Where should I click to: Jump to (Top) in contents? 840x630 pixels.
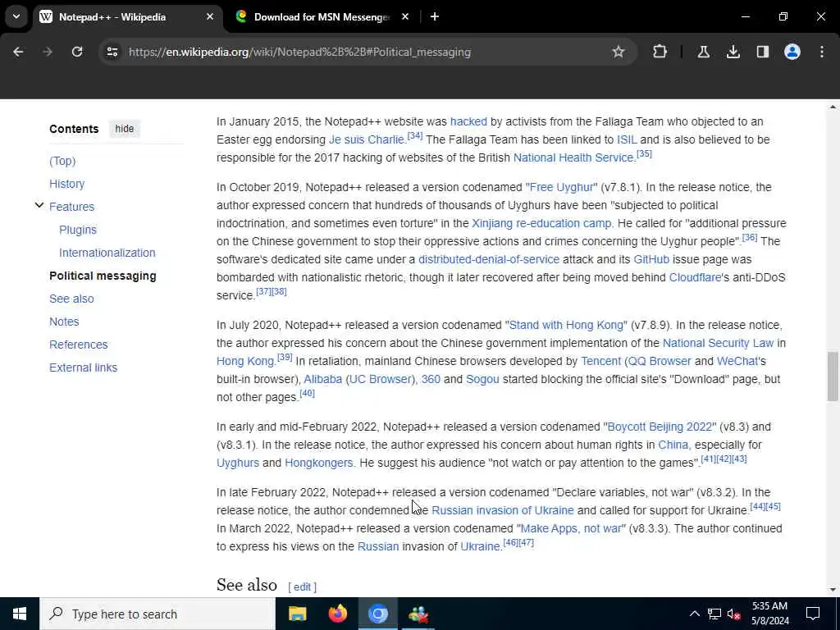point(62,161)
